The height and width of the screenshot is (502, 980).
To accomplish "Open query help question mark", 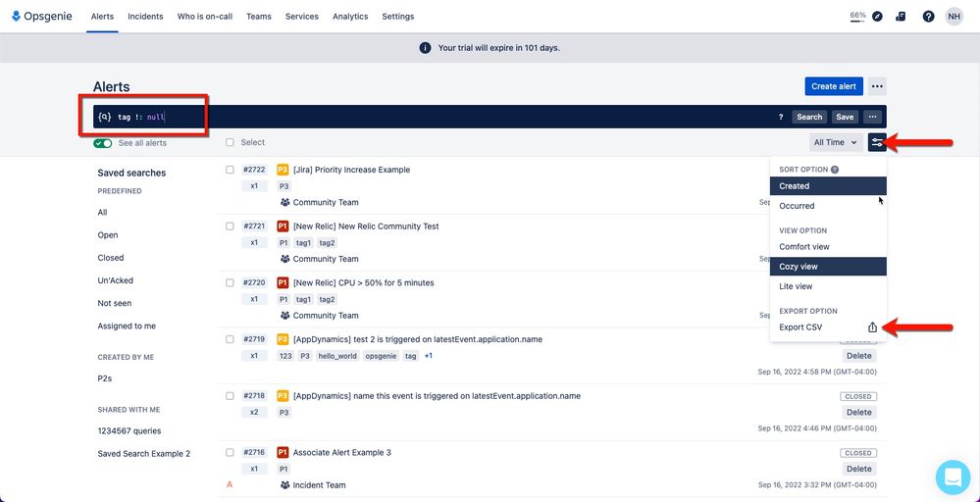I will click(781, 117).
